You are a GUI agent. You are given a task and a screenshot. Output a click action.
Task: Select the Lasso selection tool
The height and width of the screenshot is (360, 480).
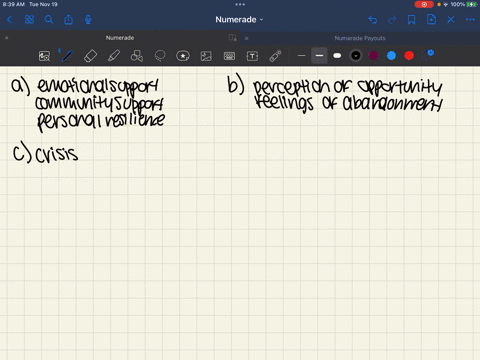[160, 56]
